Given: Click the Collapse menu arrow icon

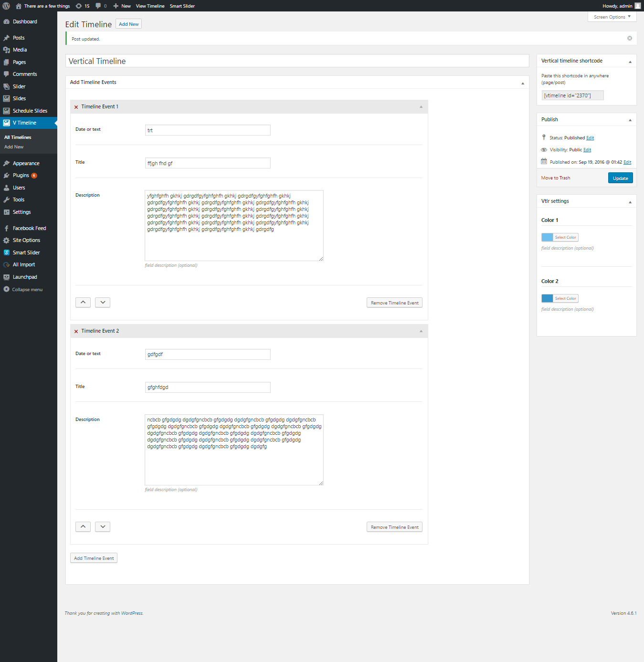Looking at the screenshot, I should pyautogui.click(x=7, y=289).
